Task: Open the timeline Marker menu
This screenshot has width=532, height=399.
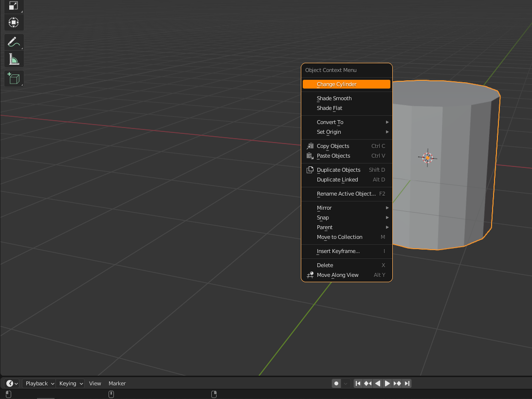Action: click(x=117, y=383)
